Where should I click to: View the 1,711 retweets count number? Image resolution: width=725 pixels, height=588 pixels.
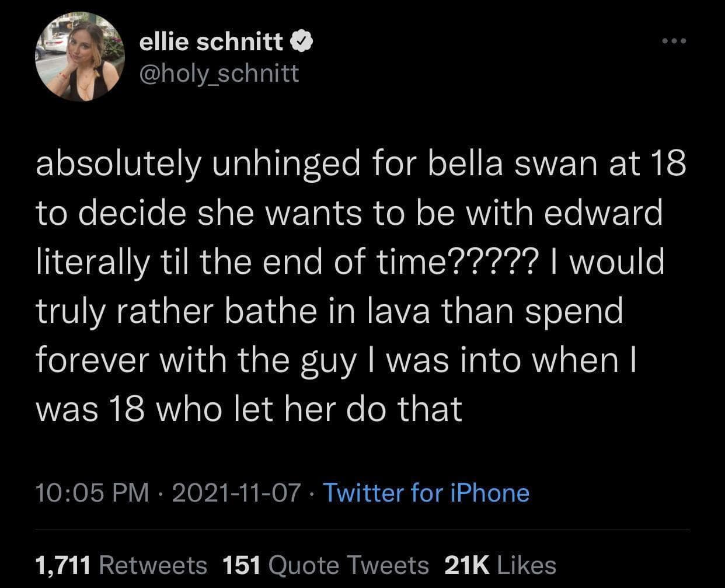click(63, 565)
